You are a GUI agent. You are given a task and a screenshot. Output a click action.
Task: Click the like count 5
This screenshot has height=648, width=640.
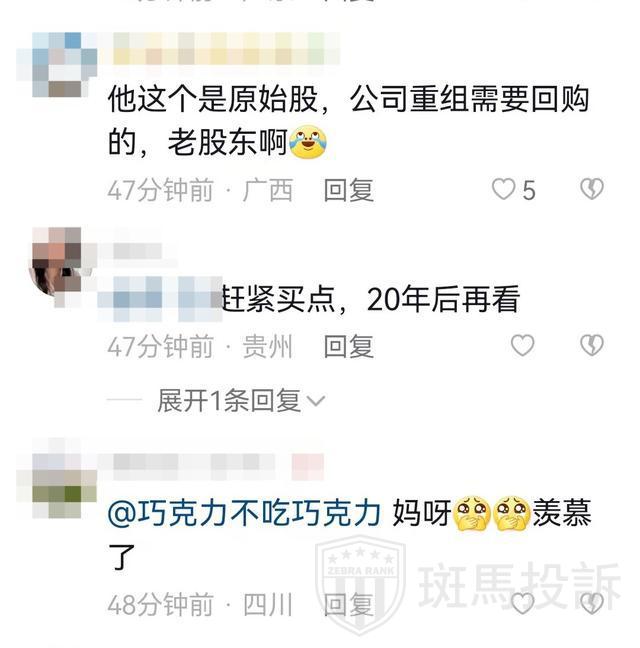[x=529, y=191]
